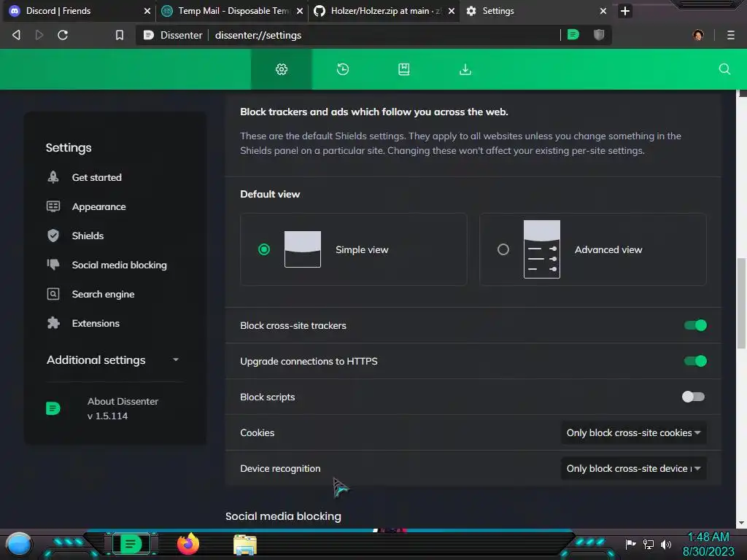This screenshot has height=560, width=747.
Task: Select the Simple view radio button
Action: click(x=264, y=249)
